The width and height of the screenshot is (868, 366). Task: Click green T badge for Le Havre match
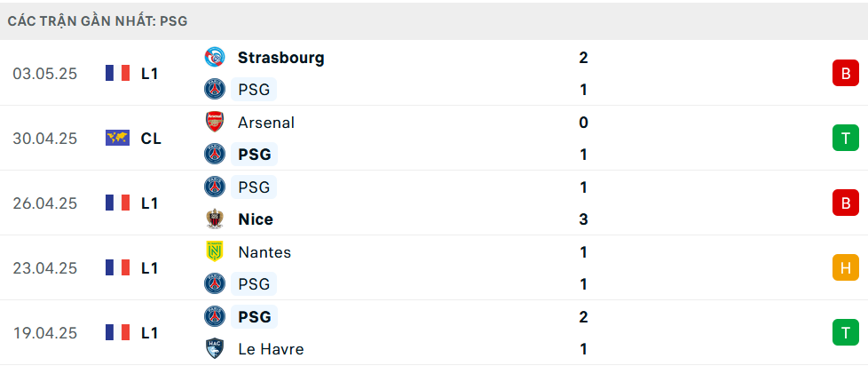(x=845, y=332)
